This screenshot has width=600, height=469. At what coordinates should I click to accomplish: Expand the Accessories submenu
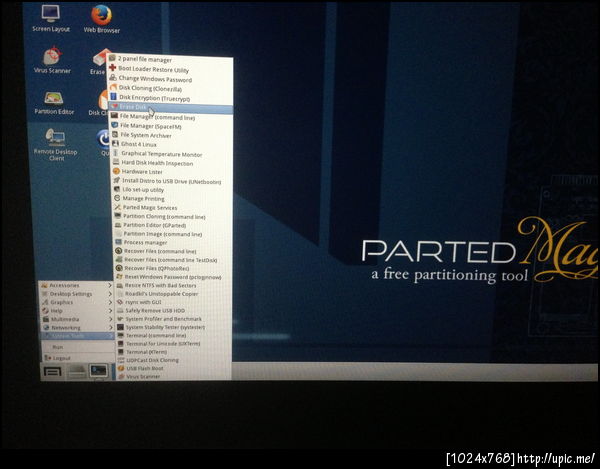(x=76, y=285)
